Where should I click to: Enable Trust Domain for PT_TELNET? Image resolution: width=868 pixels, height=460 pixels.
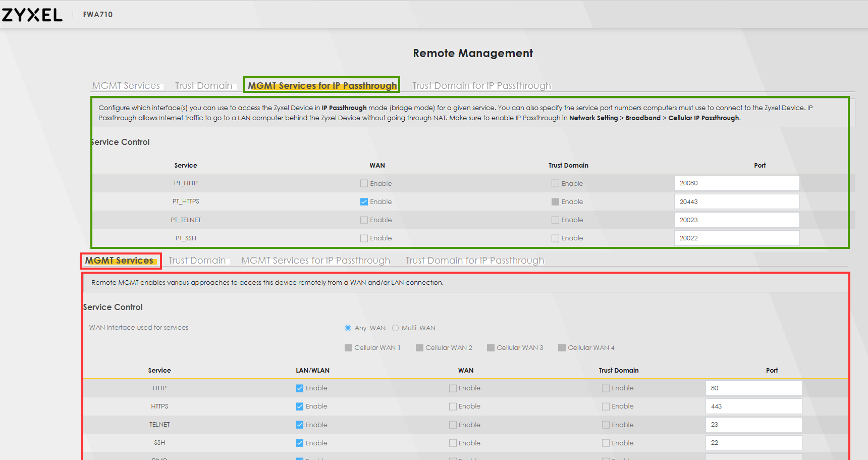pyautogui.click(x=555, y=220)
